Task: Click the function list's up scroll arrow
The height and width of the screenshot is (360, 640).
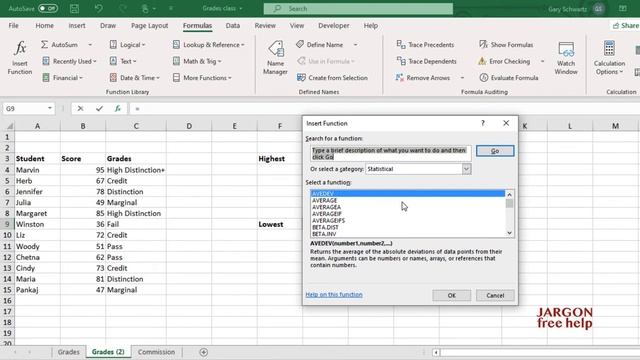Action: pyautogui.click(x=509, y=194)
